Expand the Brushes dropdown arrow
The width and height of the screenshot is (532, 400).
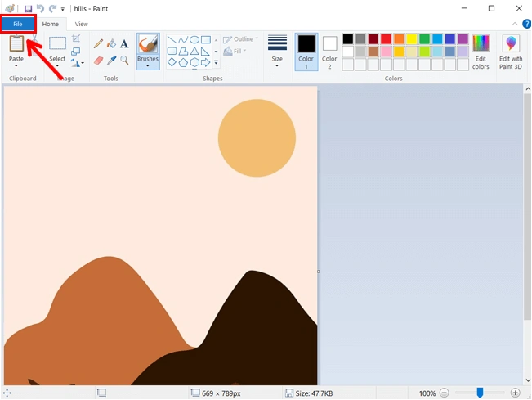(148, 66)
